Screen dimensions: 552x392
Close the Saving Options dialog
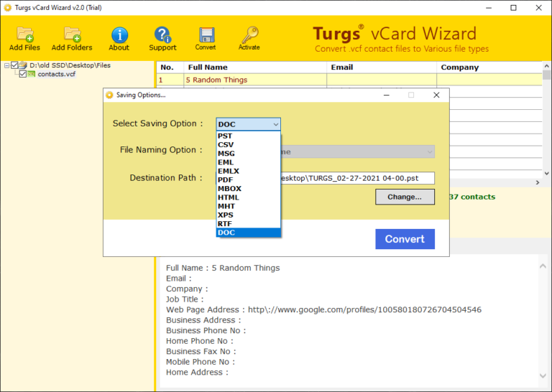pyautogui.click(x=436, y=95)
